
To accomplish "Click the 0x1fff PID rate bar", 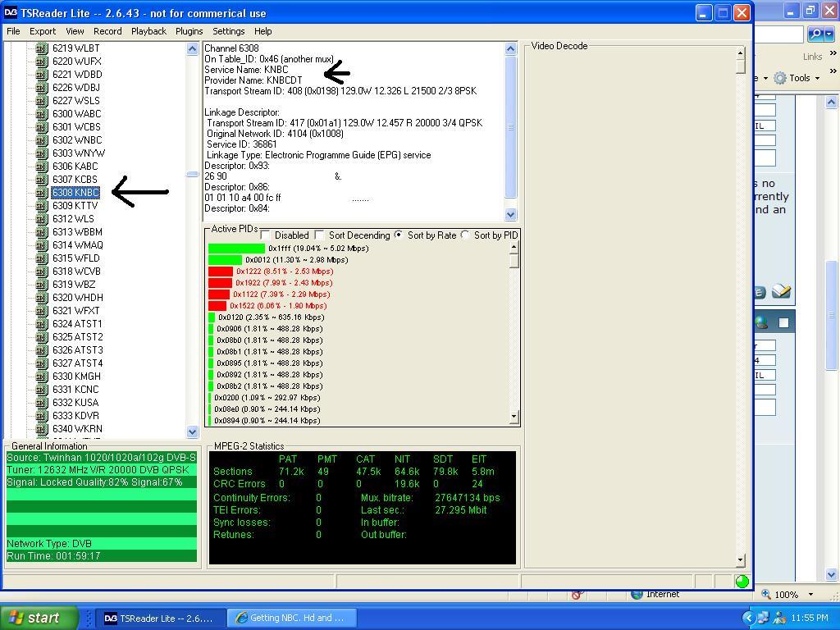I will [236, 249].
